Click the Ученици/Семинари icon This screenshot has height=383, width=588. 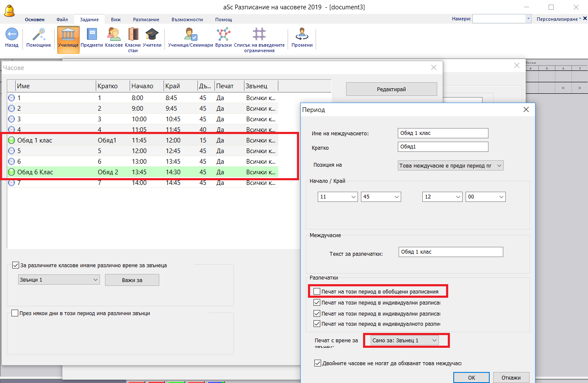[190, 35]
